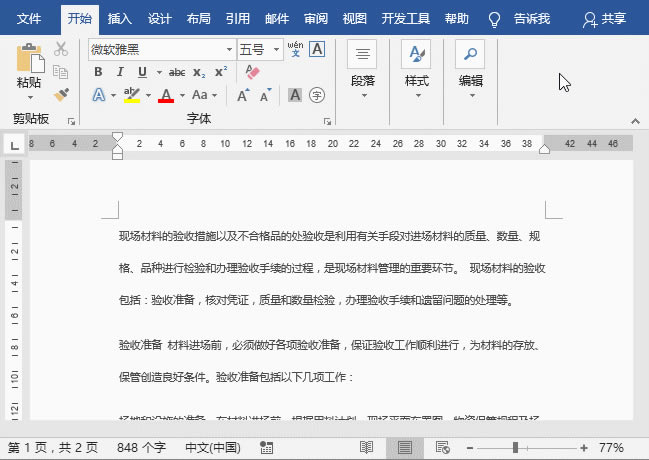Open the 文件 File tab
649x460 pixels.
pos(29,19)
